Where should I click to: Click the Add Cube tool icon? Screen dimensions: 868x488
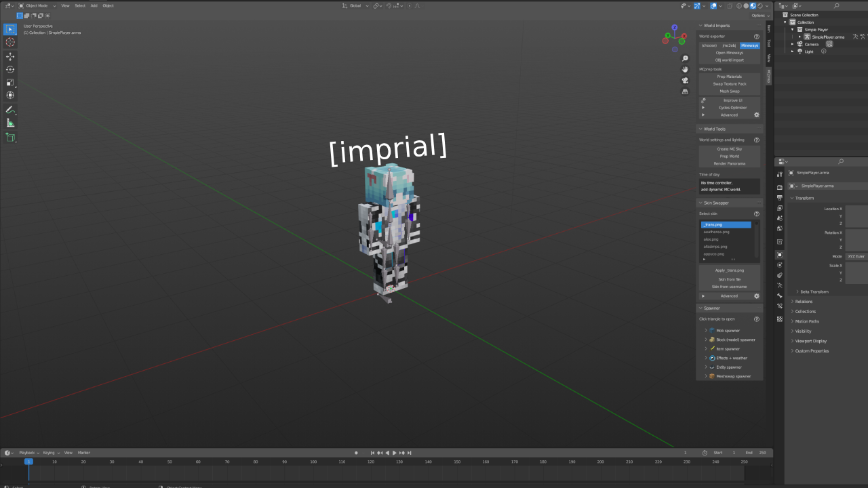(10, 138)
